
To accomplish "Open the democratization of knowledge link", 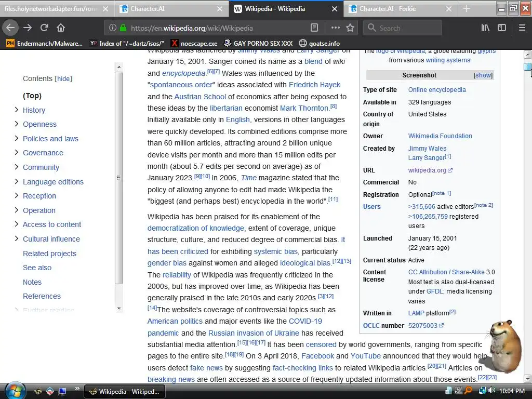I will pos(196,229).
